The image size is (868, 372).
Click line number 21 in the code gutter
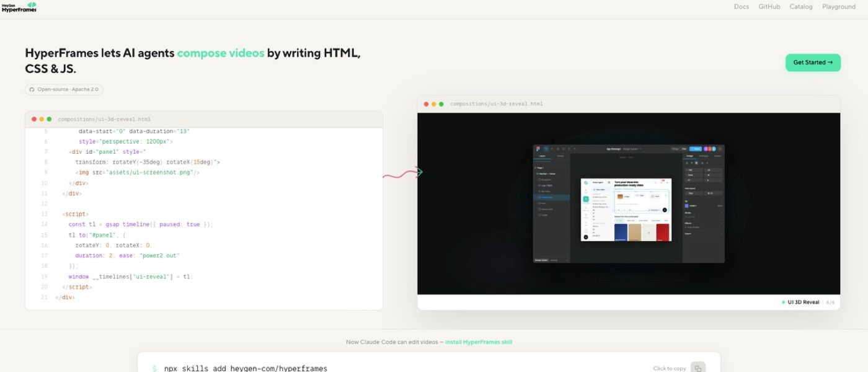click(x=44, y=298)
